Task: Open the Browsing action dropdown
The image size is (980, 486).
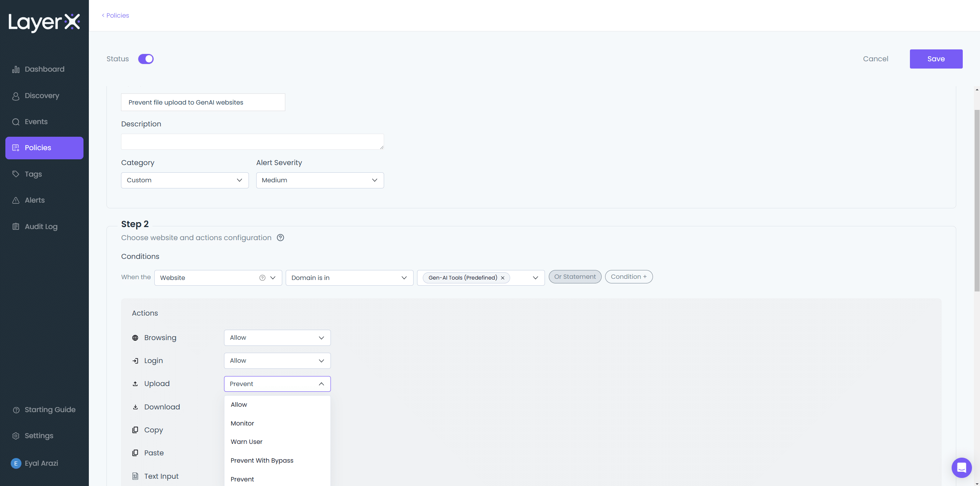Action: coord(277,337)
